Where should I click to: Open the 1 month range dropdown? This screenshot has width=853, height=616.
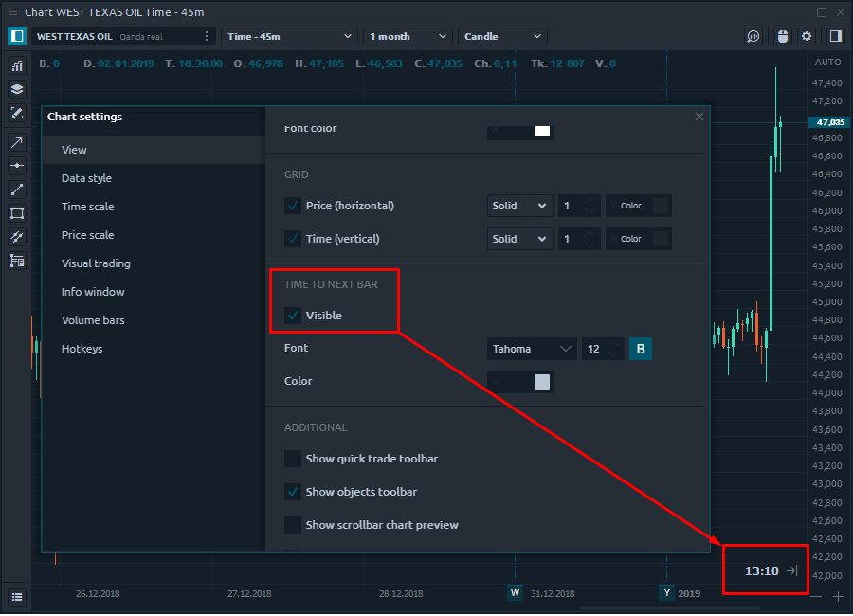(x=408, y=36)
